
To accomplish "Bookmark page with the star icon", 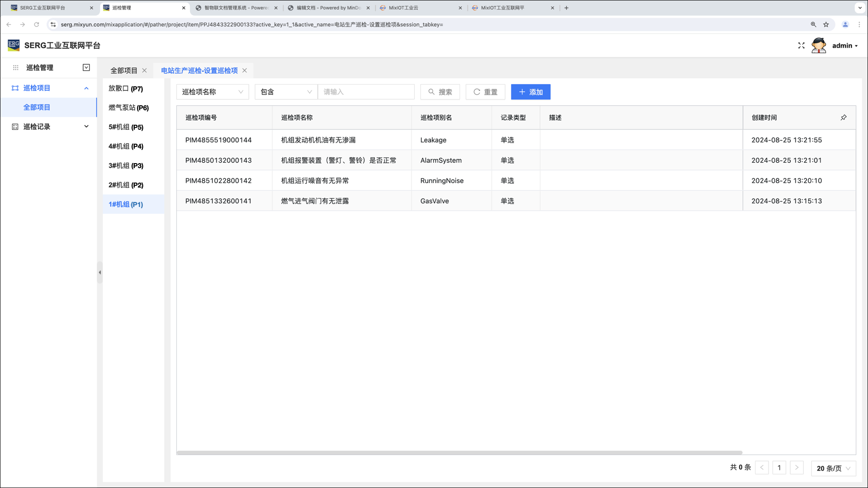I will 826,24.
